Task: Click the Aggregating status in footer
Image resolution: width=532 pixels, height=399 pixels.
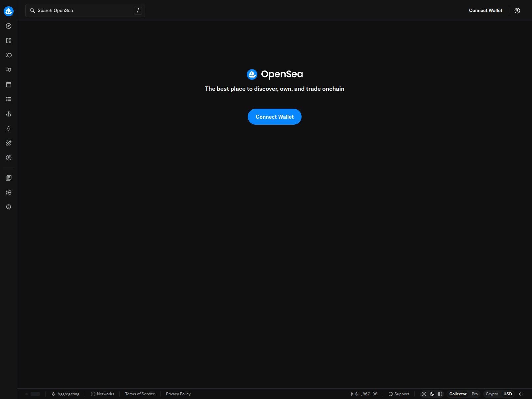Action: click(x=66, y=394)
